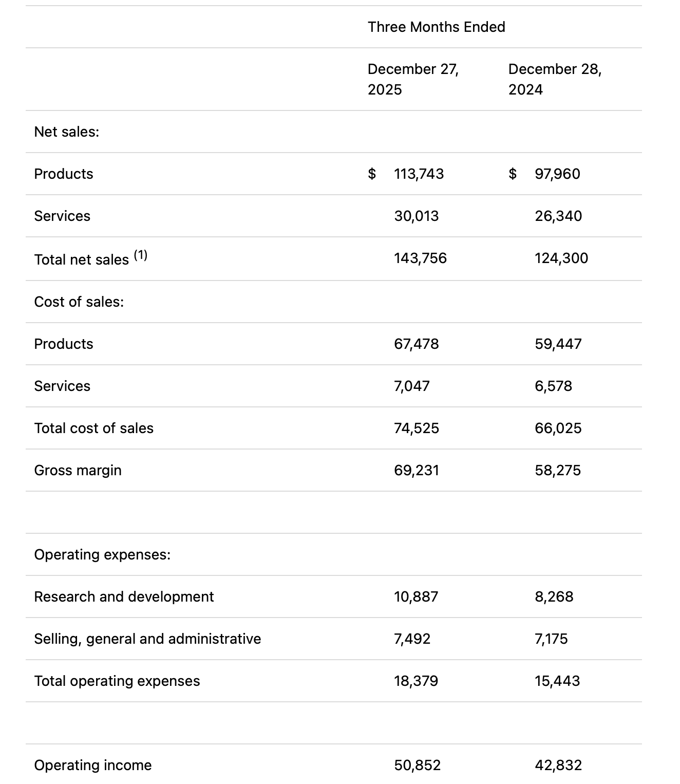Viewport: 680px width, 784px height.
Task: Click the "Cost of sales:" section label
Action: coord(79,302)
